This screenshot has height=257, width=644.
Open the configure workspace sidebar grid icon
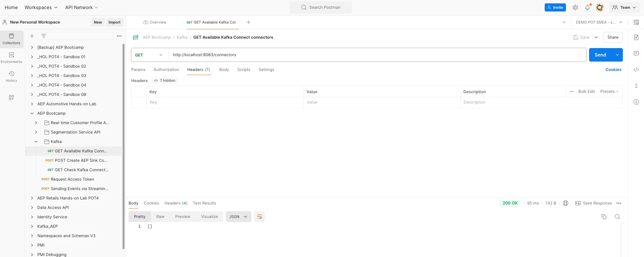(x=11, y=98)
